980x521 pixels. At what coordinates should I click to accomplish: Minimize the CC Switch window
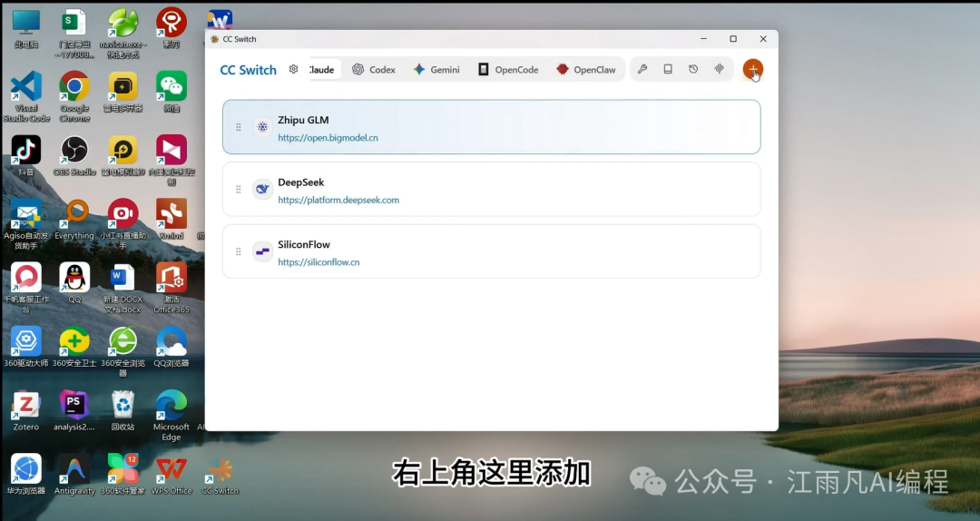pyautogui.click(x=703, y=39)
